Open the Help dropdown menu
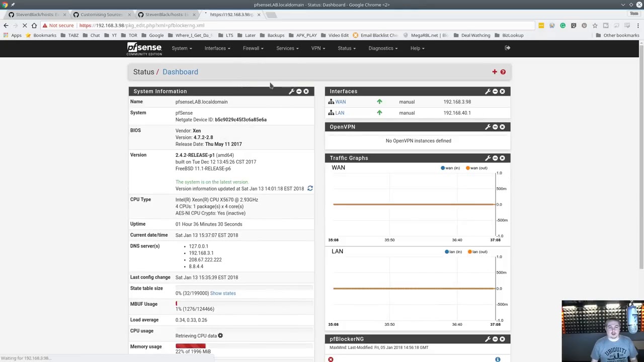644x362 pixels. pyautogui.click(x=418, y=48)
